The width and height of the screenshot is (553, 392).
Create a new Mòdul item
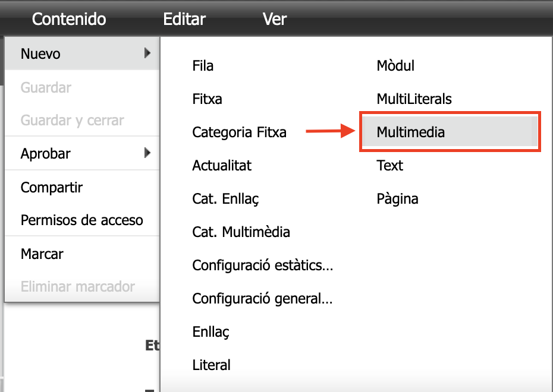(395, 66)
